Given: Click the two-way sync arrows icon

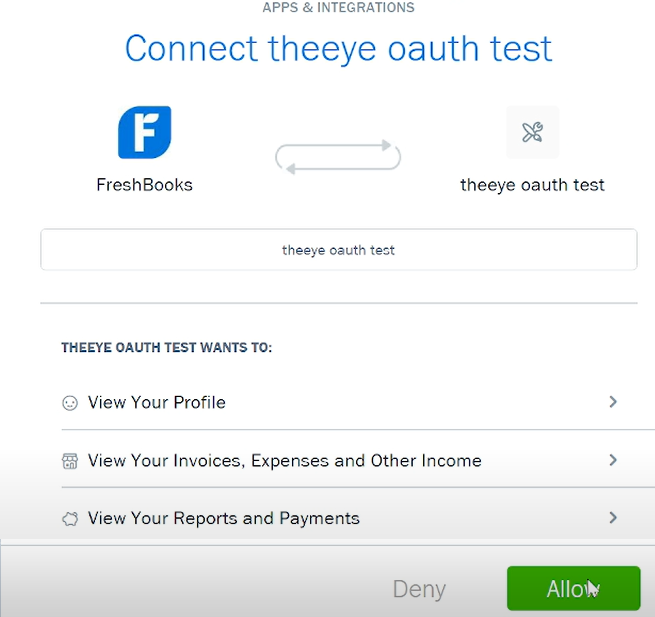Looking at the screenshot, I should (338, 157).
